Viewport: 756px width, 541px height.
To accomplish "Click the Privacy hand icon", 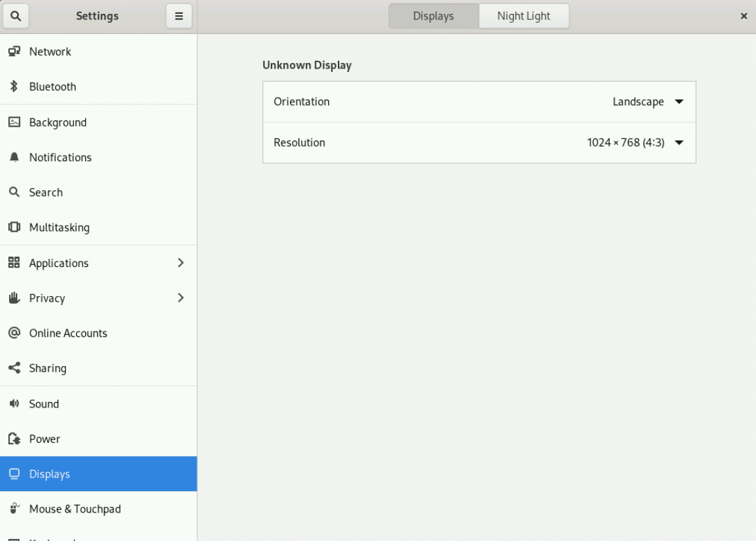I will tap(15, 297).
